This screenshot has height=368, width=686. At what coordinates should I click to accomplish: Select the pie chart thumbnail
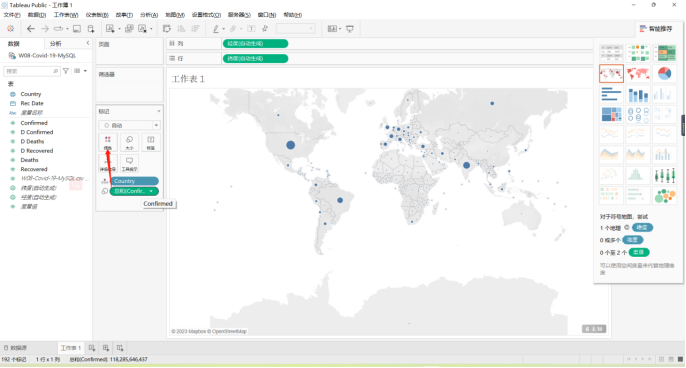(x=664, y=74)
